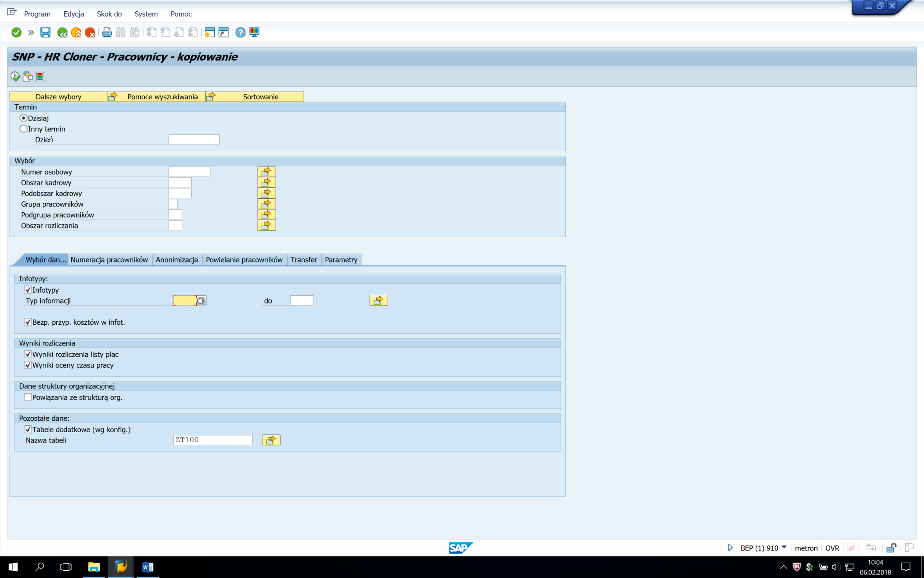Uncheck Wyniki oceny czasu pracy
This screenshot has height=578, width=924.
[x=28, y=365]
